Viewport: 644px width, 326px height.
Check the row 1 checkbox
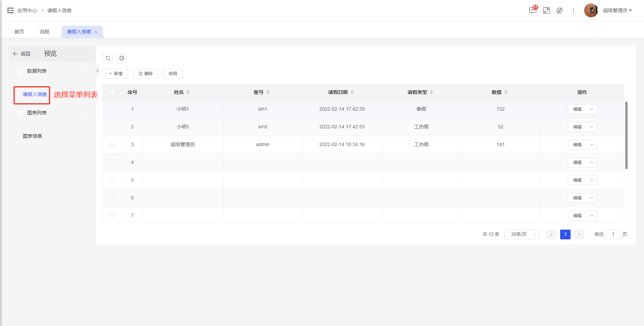pos(112,109)
